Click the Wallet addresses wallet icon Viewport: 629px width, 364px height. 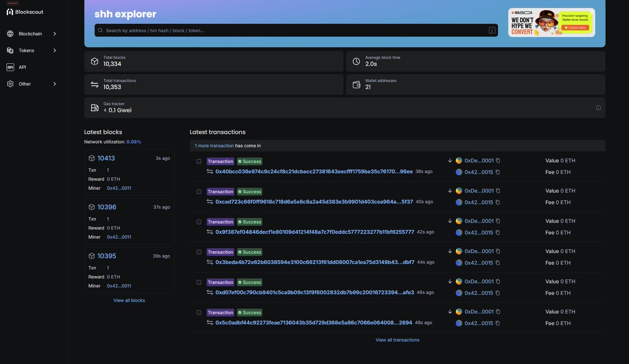tap(356, 84)
